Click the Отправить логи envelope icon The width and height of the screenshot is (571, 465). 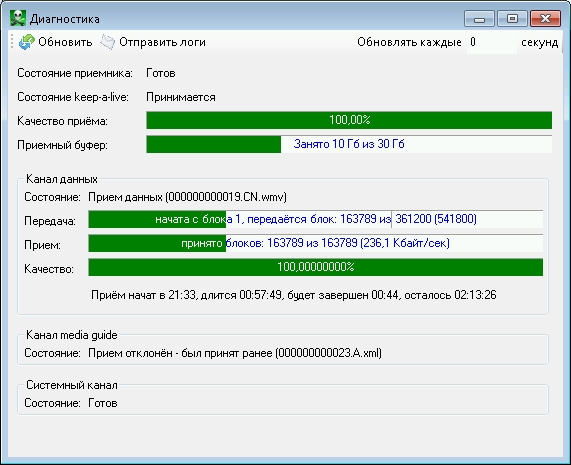pyautogui.click(x=107, y=42)
